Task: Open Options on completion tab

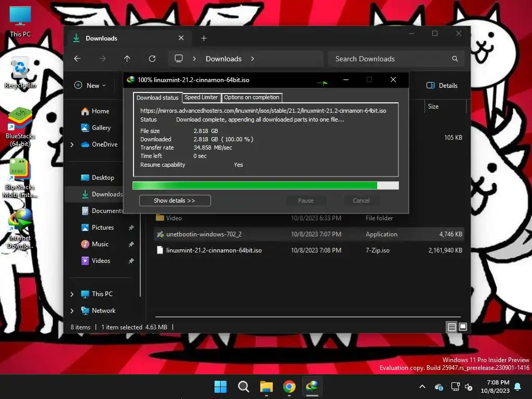Action: pos(252,97)
